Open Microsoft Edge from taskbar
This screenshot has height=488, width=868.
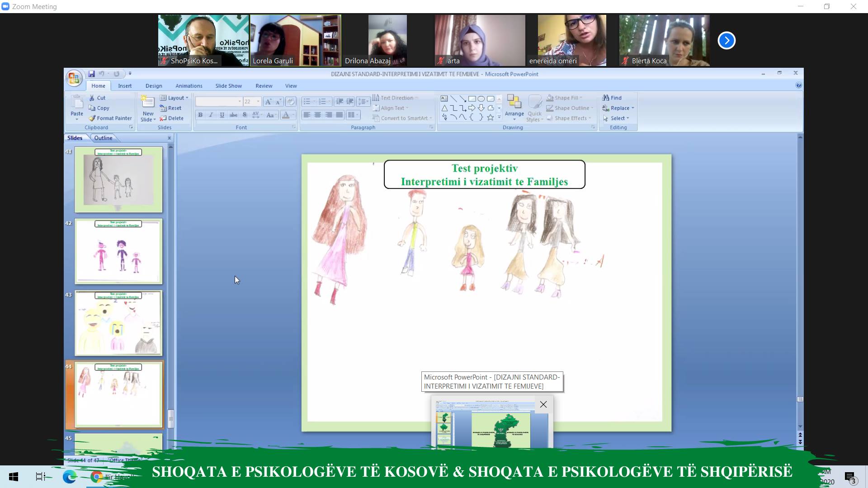(69, 477)
